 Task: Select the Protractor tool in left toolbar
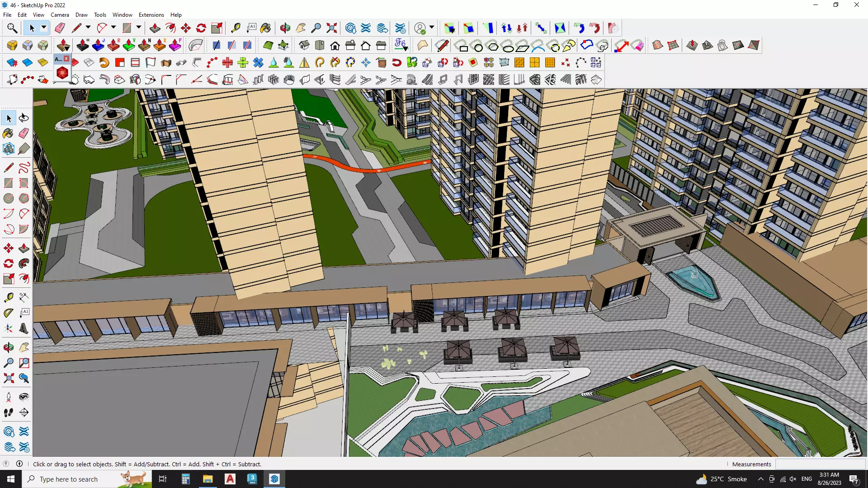(x=9, y=313)
